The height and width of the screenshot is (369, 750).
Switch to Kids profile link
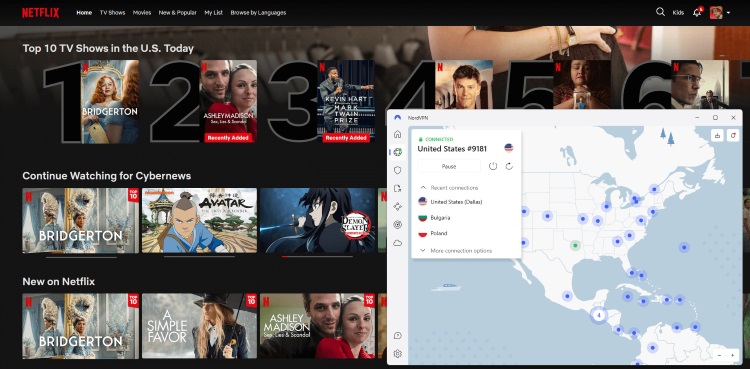pyautogui.click(x=678, y=13)
